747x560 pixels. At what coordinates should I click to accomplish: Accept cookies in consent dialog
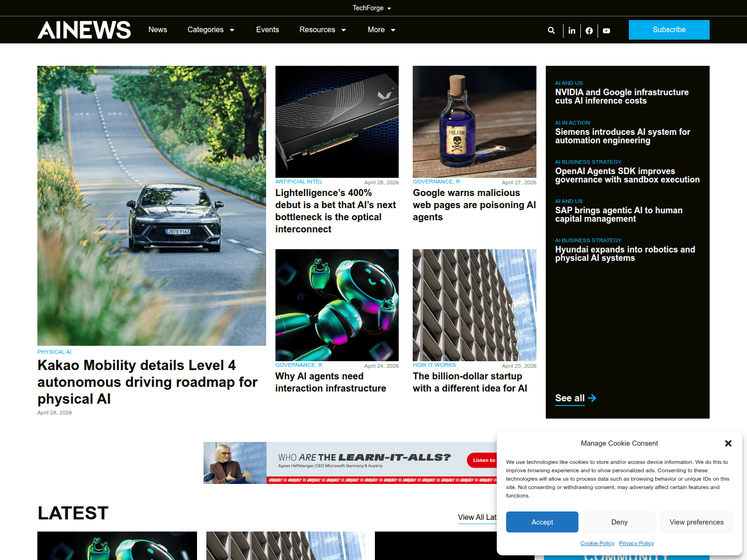542,522
